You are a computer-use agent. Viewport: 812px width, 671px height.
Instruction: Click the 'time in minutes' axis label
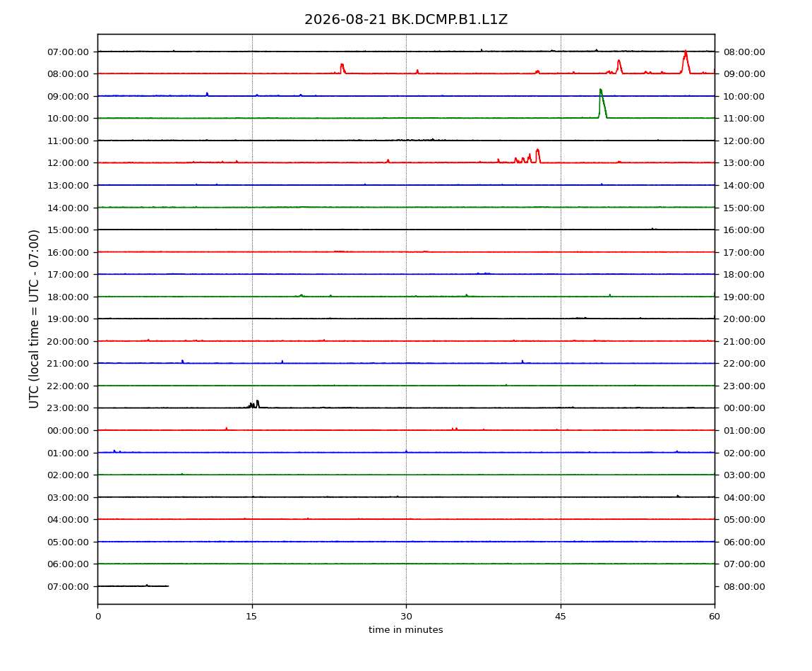405,630
